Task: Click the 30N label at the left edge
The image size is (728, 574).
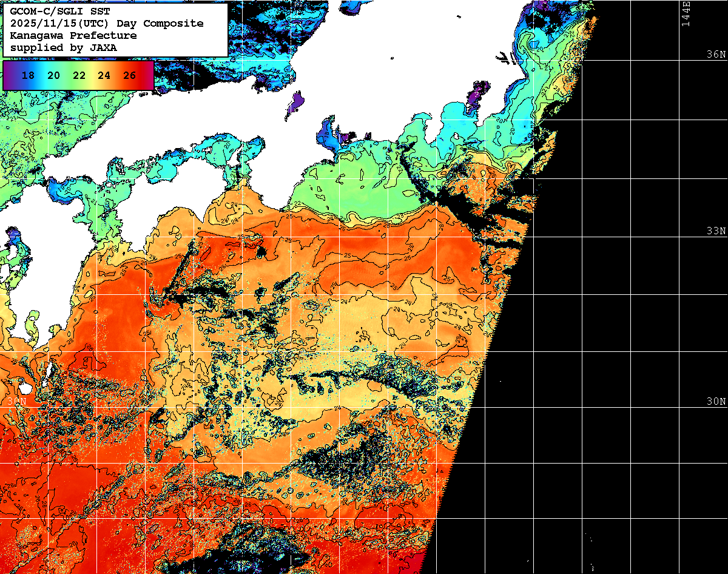Action: coord(16,402)
